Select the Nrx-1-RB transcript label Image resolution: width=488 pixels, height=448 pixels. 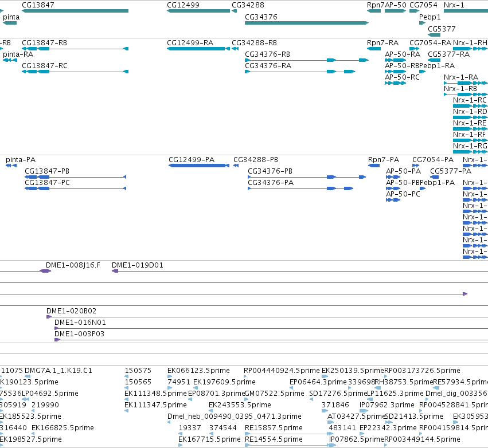pos(460,89)
